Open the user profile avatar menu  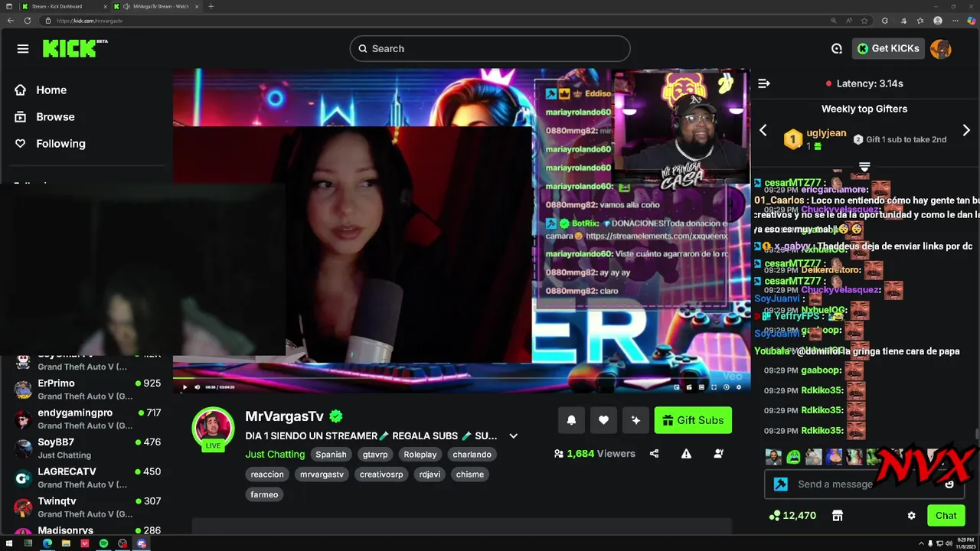(941, 48)
